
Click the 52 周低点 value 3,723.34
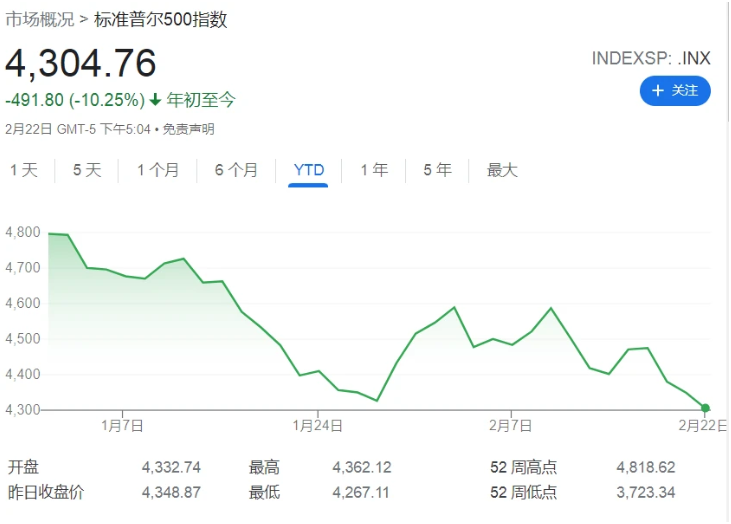646,492
